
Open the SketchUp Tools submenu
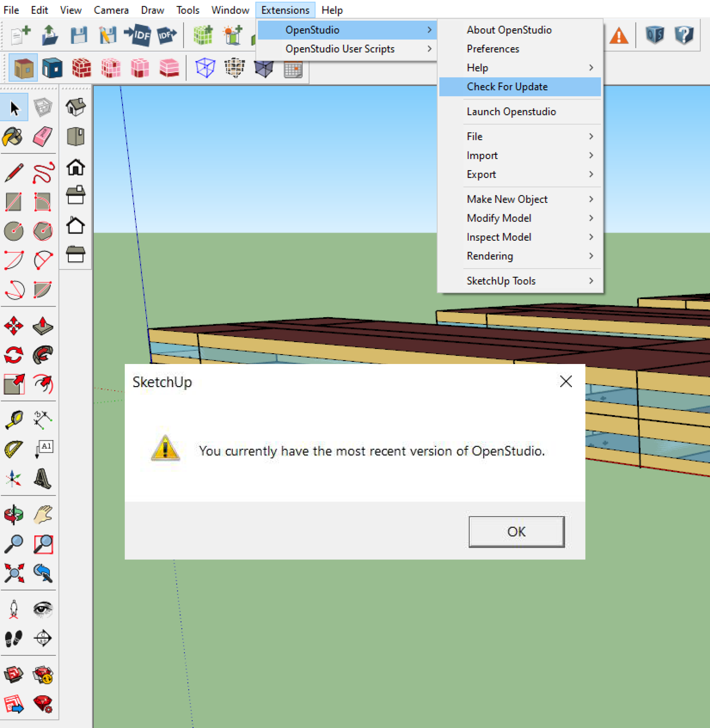click(x=501, y=281)
